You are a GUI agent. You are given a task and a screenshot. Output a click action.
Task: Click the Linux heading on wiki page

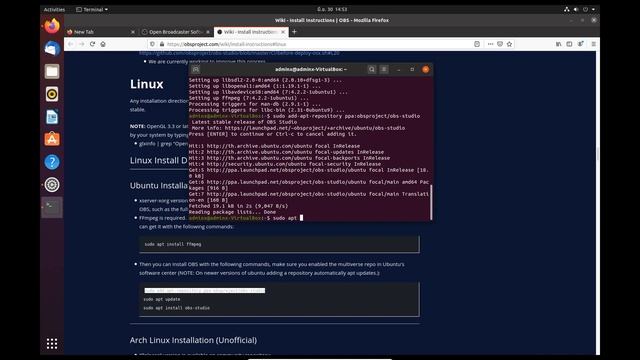(x=147, y=84)
